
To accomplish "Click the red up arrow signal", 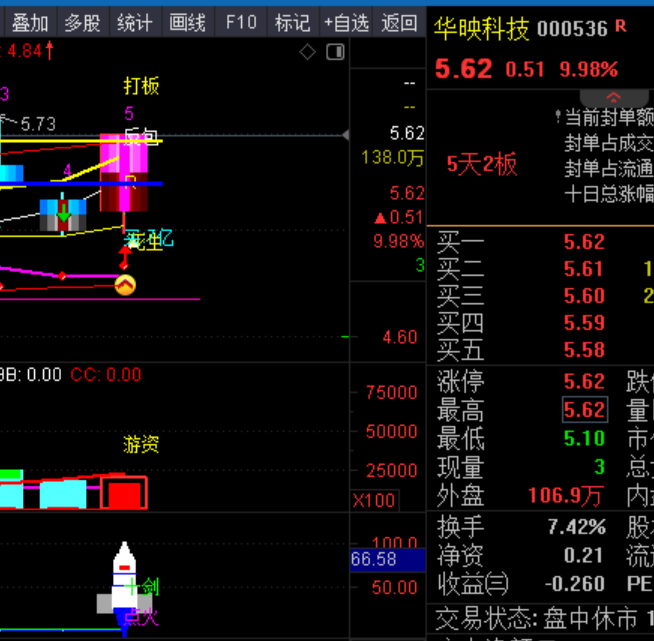I will (125, 258).
